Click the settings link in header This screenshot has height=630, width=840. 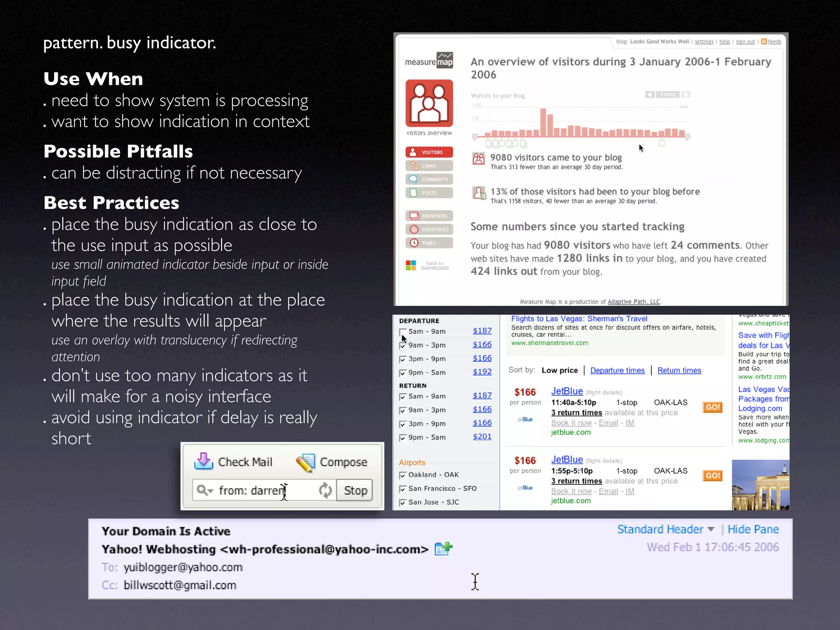pos(704,42)
